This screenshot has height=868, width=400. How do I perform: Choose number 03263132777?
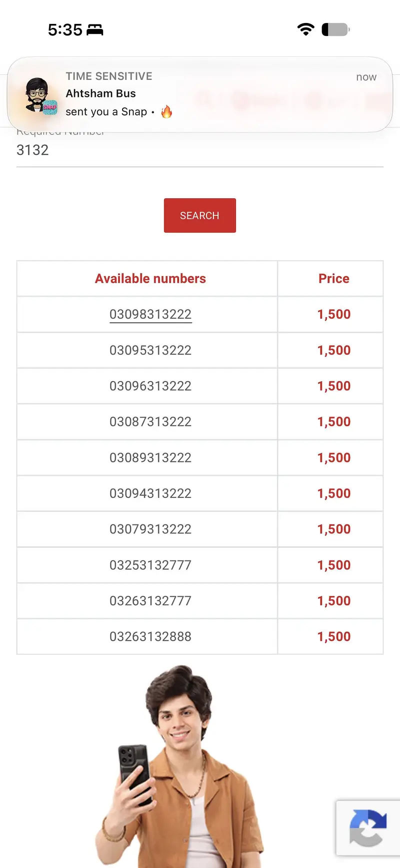[x=150, y=601]
